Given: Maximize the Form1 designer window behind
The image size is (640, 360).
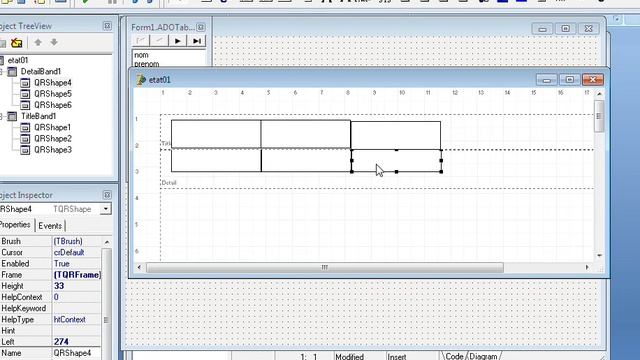Looking at the screenshot, I should [x=565, y=29].
